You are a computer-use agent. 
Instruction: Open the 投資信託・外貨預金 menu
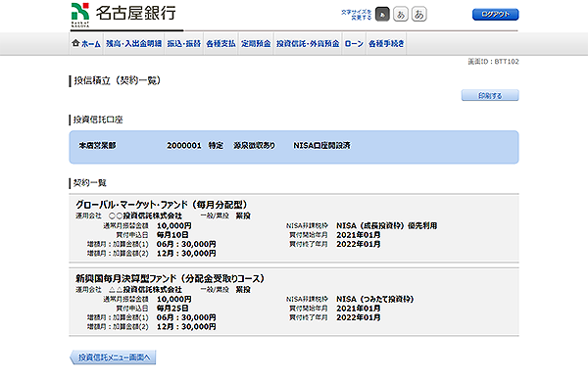(308, 44)
